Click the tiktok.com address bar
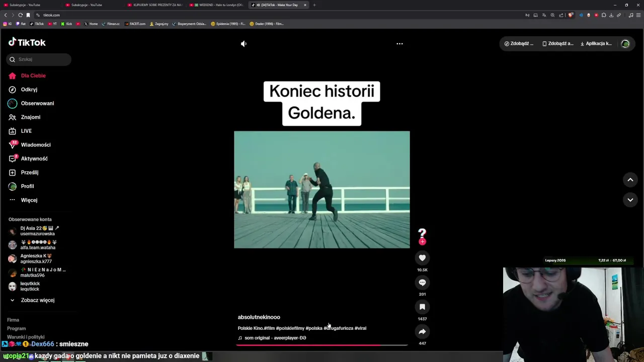The height and width of the screenshot is (362, 644). tap(282, 15)
